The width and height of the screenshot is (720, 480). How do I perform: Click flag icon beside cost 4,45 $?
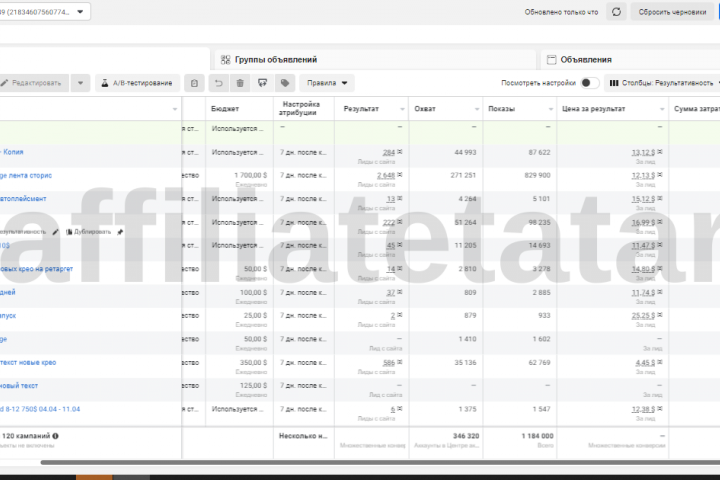(x=660, y=362)
